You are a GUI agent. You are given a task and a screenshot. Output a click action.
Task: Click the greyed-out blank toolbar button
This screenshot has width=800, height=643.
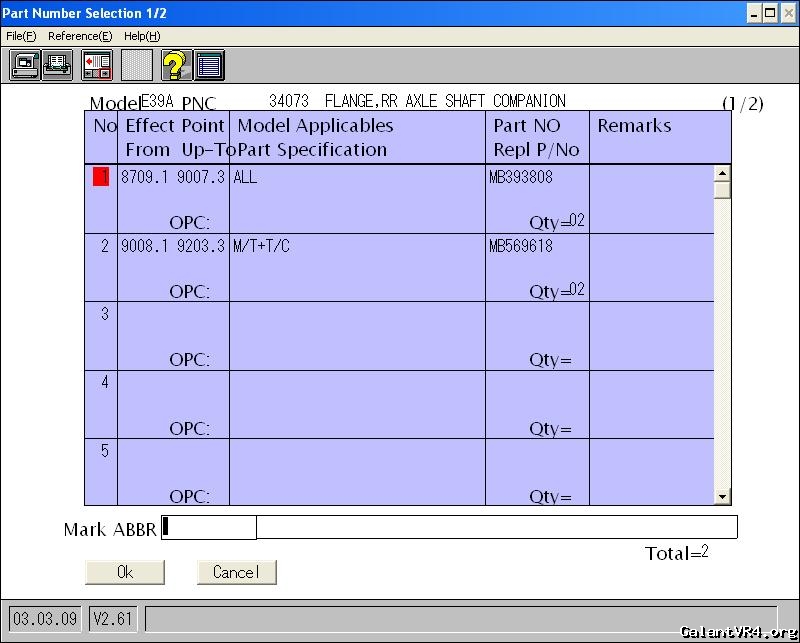(x=137, y=65)
